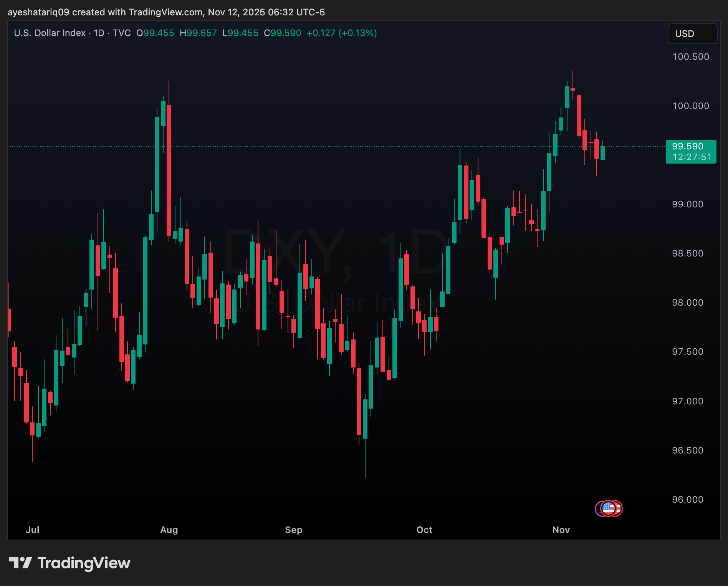Screen dimensions: 728x586
Task: Click the close value C99.590
Action: (283, 33)
